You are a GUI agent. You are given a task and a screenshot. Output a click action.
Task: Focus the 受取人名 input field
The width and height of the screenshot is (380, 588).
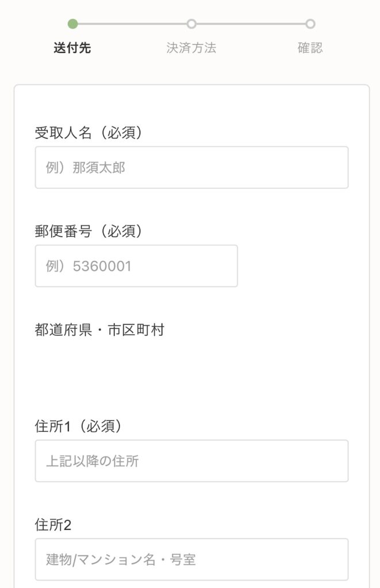point(191,168)
